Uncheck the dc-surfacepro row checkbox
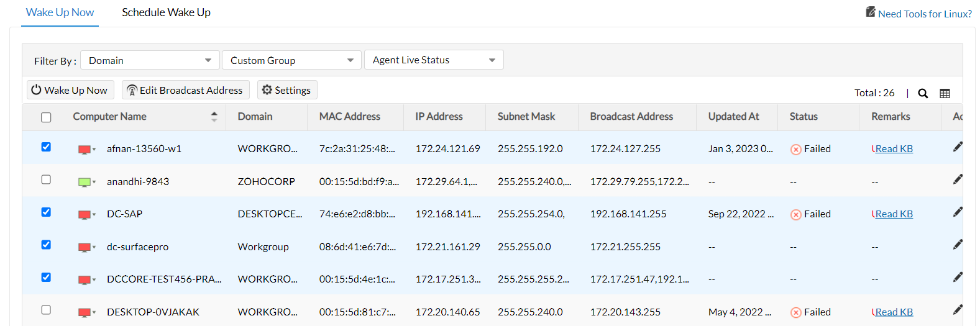Screen dimensions: 980x326 click(46, 245)
